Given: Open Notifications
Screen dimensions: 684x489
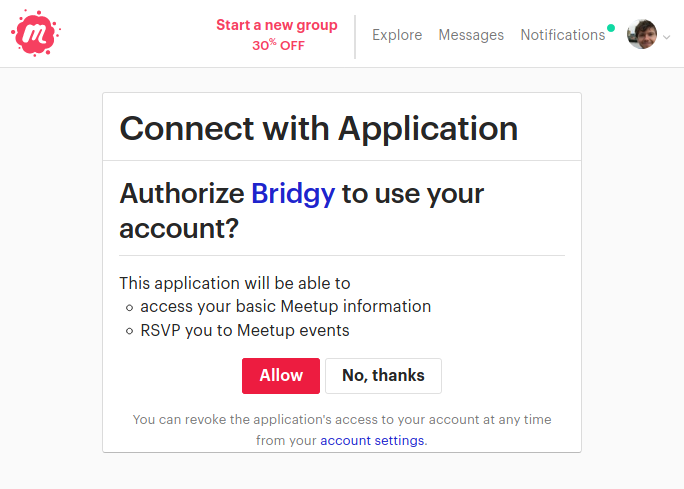Looking at the screenshot, I should tap(562, 35).
